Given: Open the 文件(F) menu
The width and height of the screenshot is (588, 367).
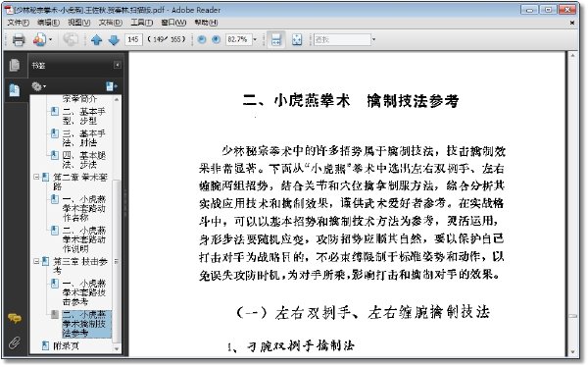Looking at the screenshot, I should [18, 23].
